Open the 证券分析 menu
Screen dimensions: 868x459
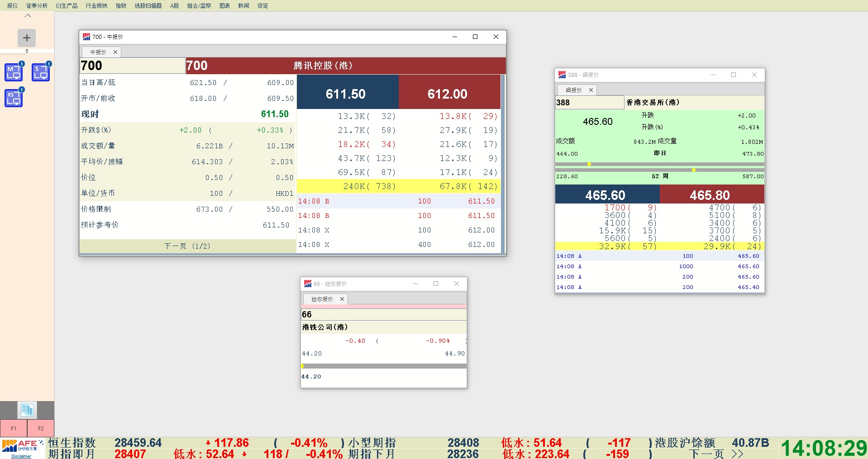pyautogui.click(x=37, y=5)
